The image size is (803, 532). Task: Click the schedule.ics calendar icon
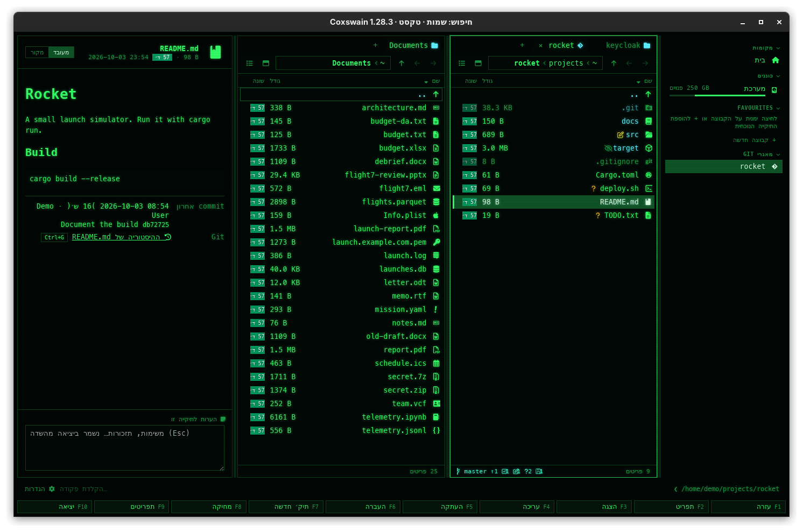click(436, 363)
